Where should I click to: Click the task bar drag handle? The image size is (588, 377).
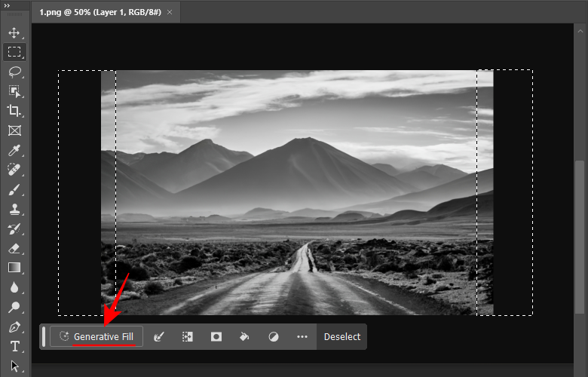pos(44,336)
